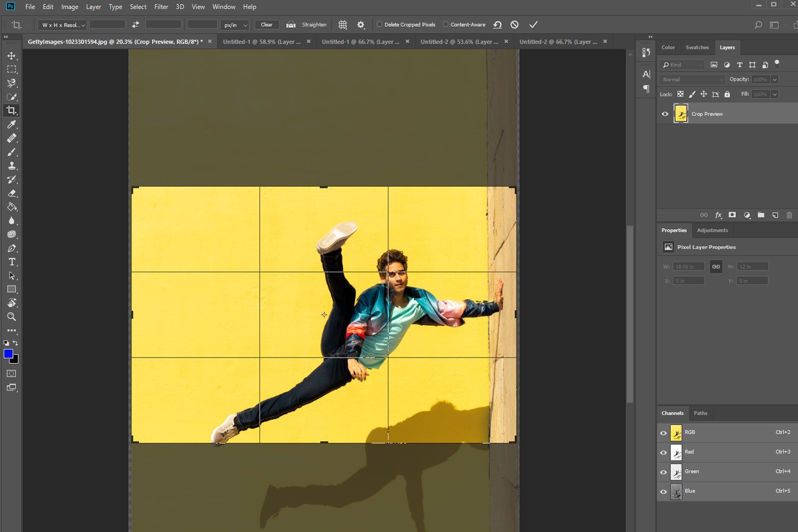798x532 pixels.
Task: Select the Horizontal Type tool
Action: (11, 262)
